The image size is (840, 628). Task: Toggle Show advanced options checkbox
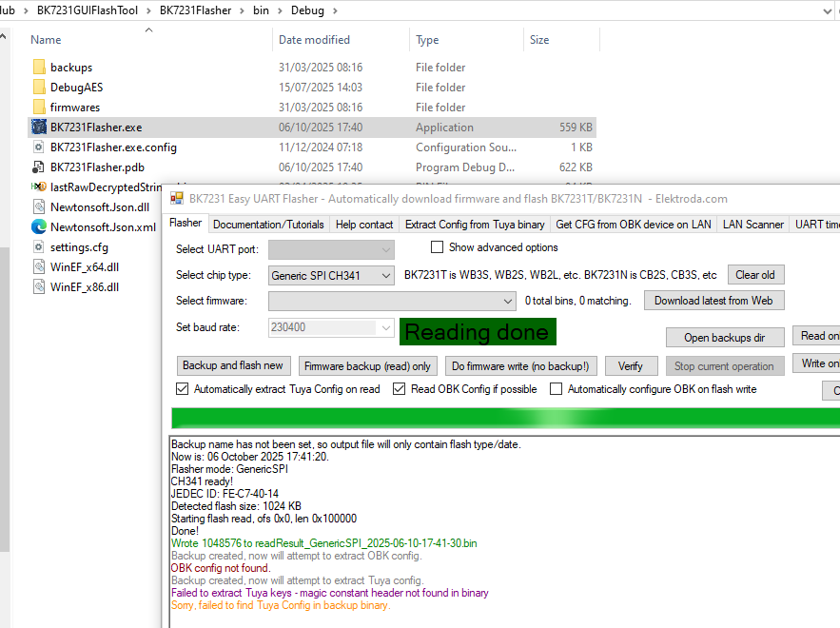pyautogui.click(x=438, y=247)
